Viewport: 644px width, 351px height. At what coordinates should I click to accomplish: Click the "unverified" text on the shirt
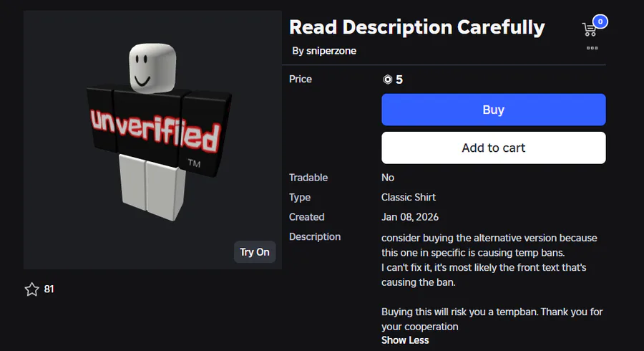point(153,128)
